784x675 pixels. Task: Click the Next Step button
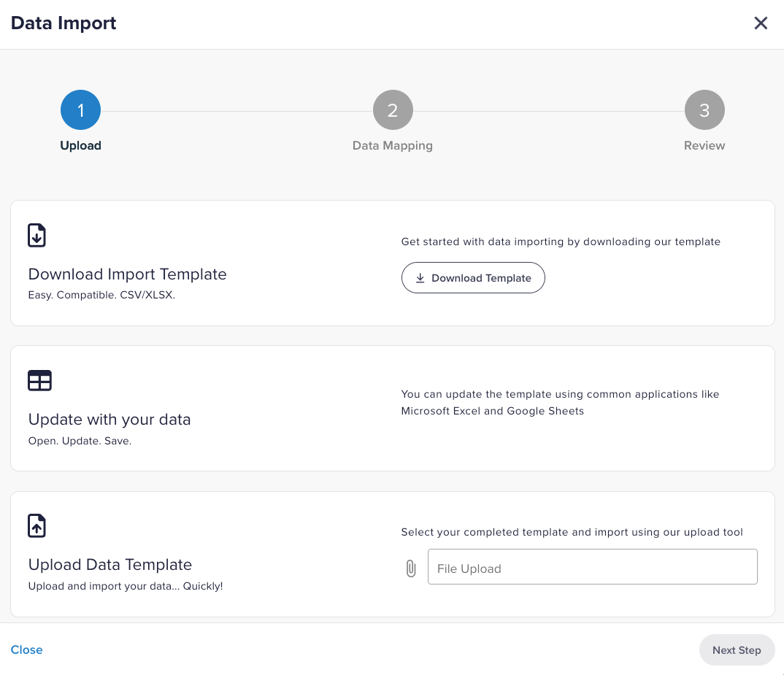(737, 649)
